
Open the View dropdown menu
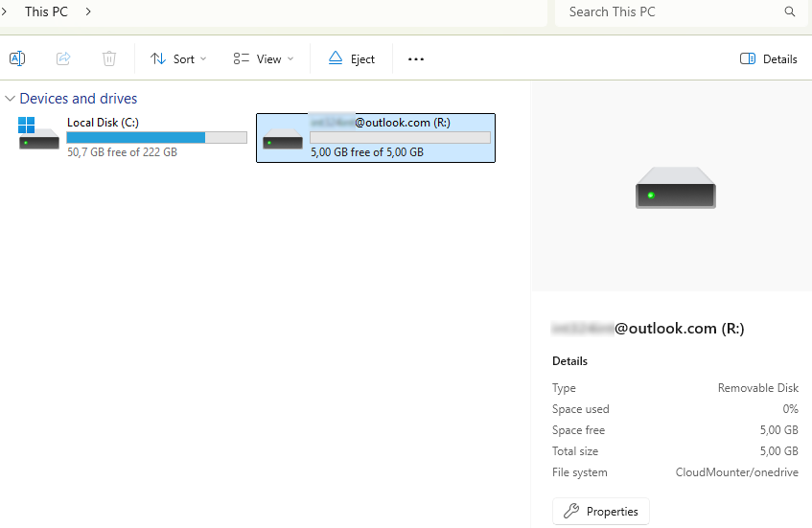pos(263,58)
